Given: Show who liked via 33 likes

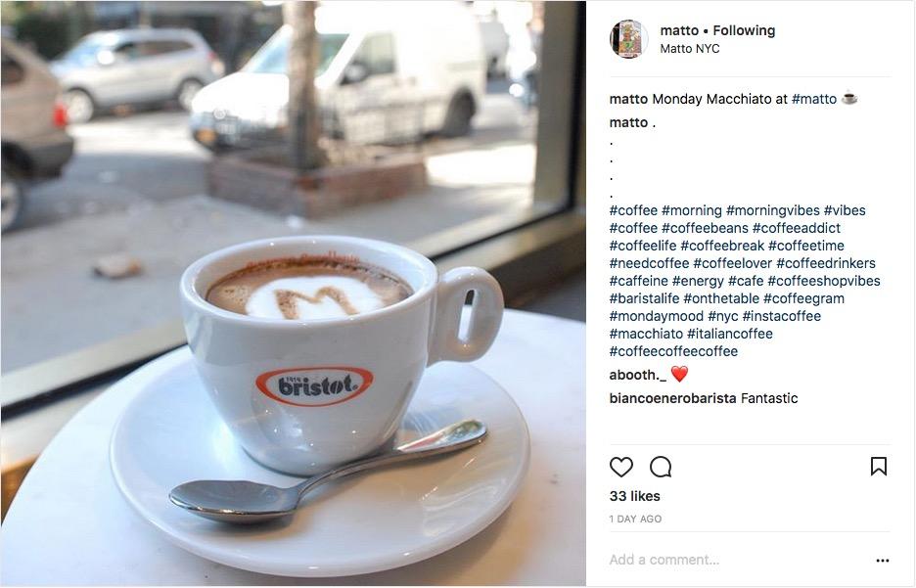Looking at the screenshot, I should 634,496.
